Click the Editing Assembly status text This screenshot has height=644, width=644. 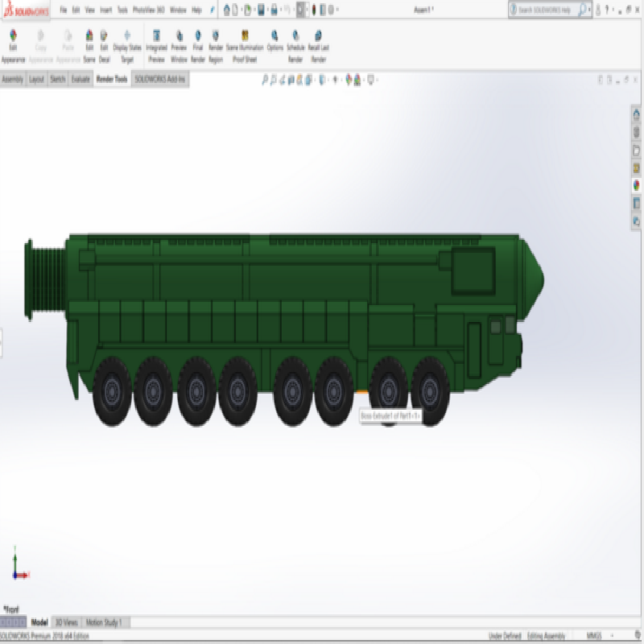(547, 636)
